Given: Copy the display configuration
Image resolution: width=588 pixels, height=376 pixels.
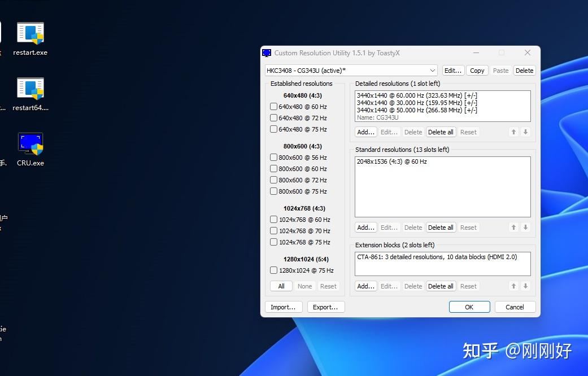Looking at the screenshot, I should [x=477, y=71].
